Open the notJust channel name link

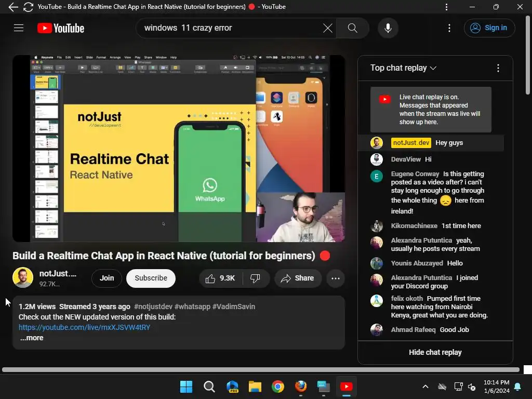[x=58, y=273]
